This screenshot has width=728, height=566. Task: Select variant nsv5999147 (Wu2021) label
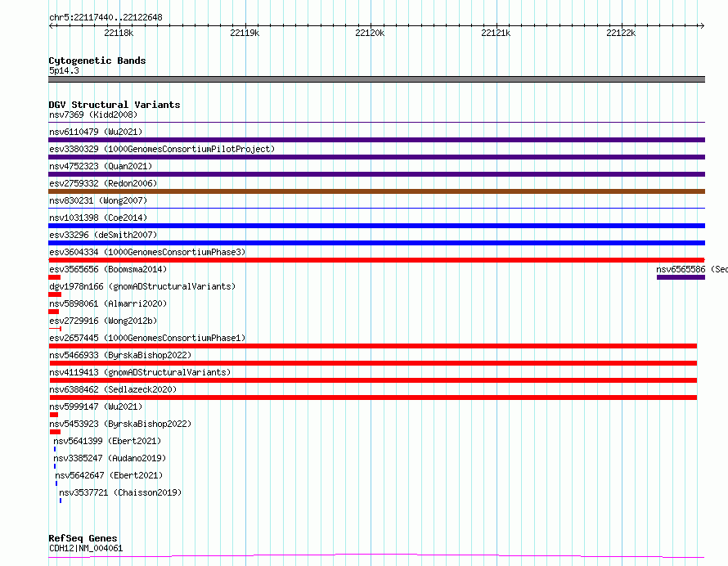coord(96,407)
